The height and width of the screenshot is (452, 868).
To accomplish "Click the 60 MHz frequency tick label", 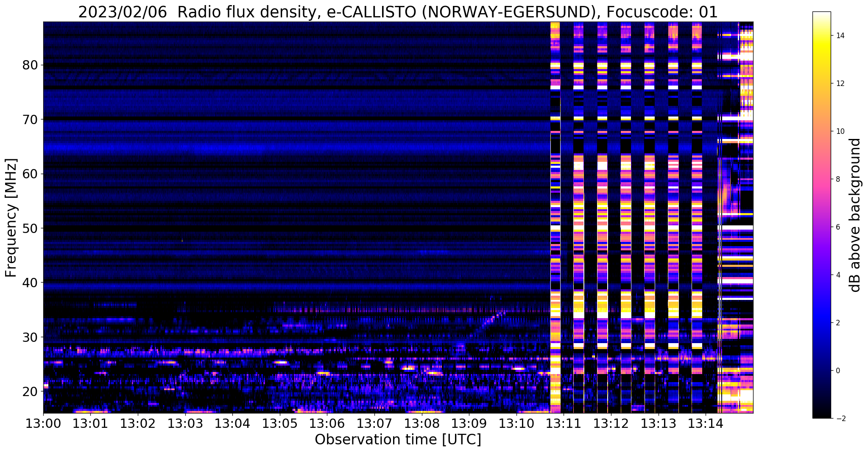I will (30, 174).
